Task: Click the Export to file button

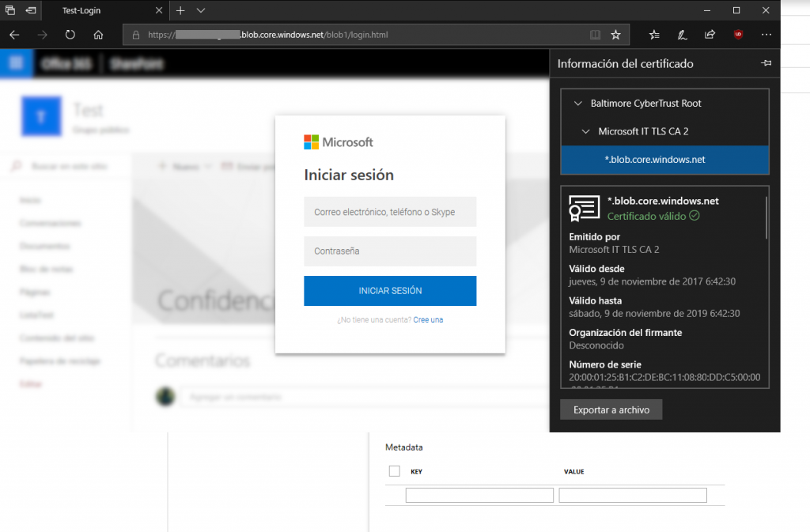Action: [x=611, y=409]
